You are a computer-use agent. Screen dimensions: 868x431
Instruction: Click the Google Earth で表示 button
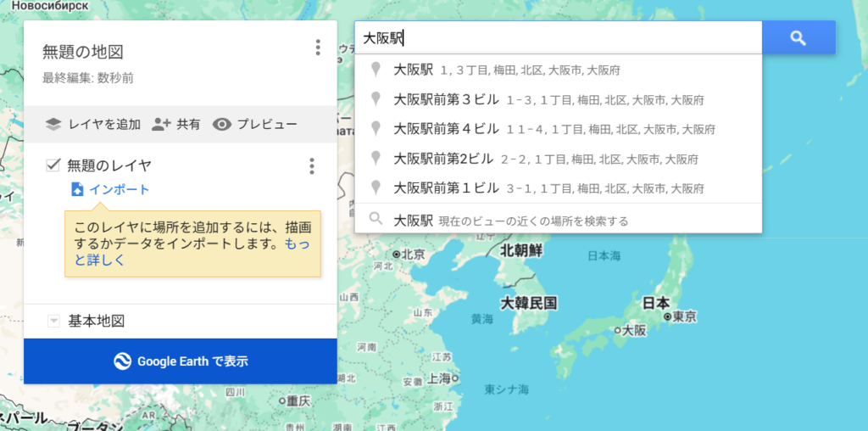pos(181,361)
